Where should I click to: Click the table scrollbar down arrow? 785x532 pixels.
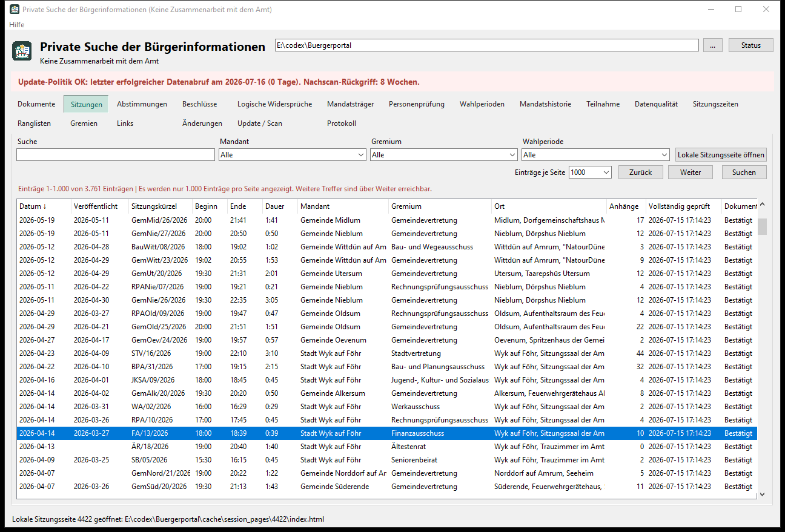[762, 494]
